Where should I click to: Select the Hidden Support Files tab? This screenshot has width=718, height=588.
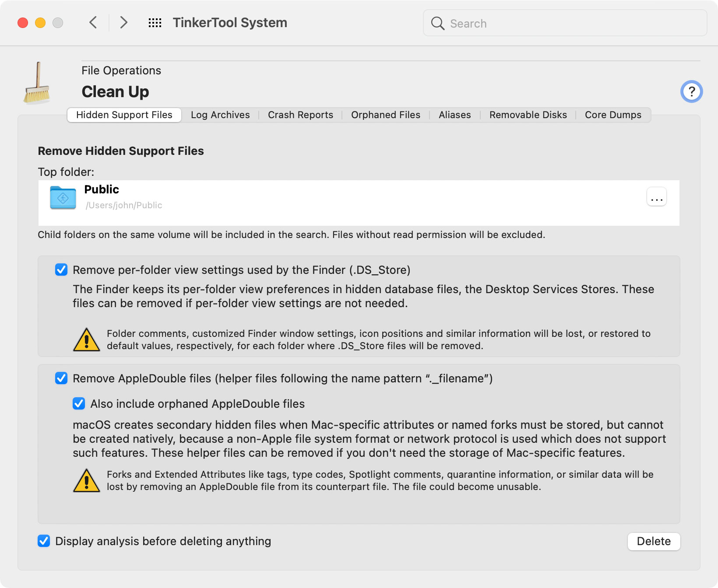[x=124, y=115]
